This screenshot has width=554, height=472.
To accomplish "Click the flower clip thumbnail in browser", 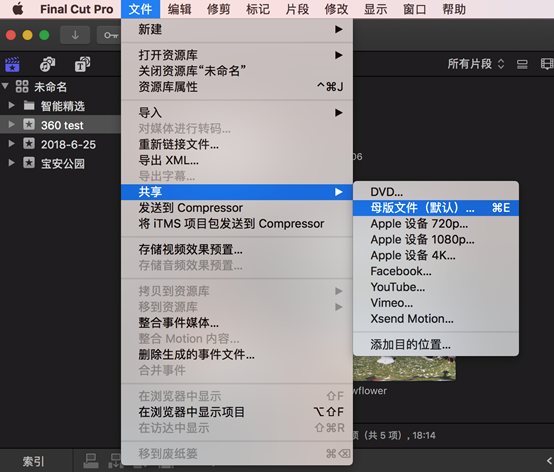I will (404, 368).
